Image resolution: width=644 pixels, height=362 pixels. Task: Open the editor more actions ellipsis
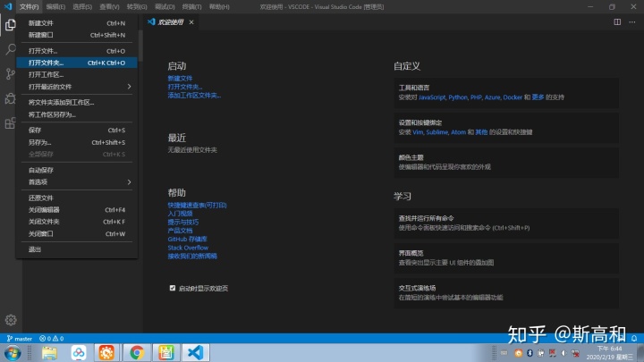pyautogui.click(x=632, y=21)
